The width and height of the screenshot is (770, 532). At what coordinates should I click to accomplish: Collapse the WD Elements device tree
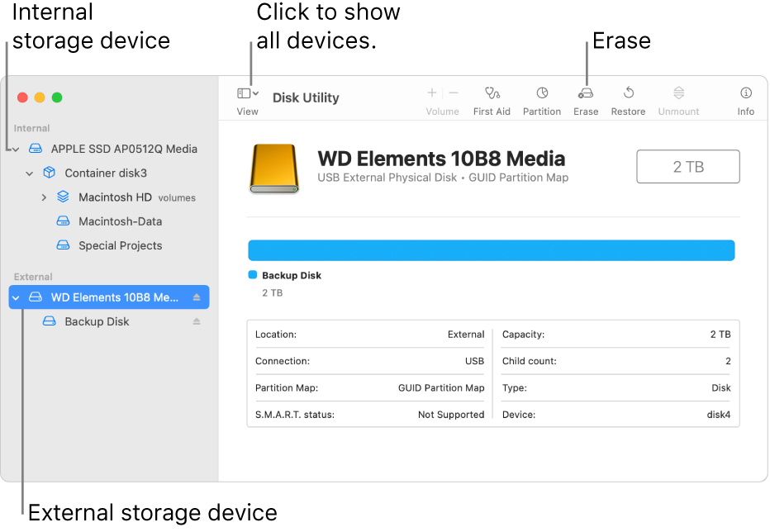coord(15,297)
